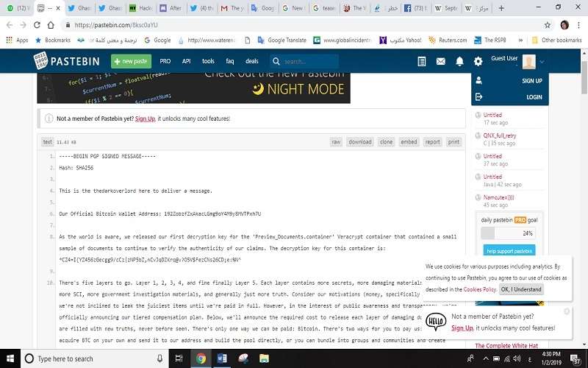The height and width of the screenshot is (368, 588).
Task: Open the Cookies Policy link
Action: (x=480, y=289)
